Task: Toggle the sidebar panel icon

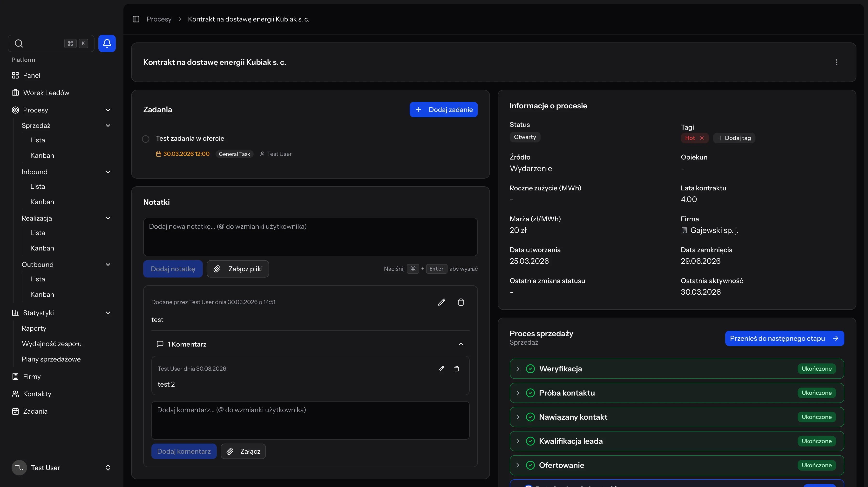Action: (x=136, y=19)
